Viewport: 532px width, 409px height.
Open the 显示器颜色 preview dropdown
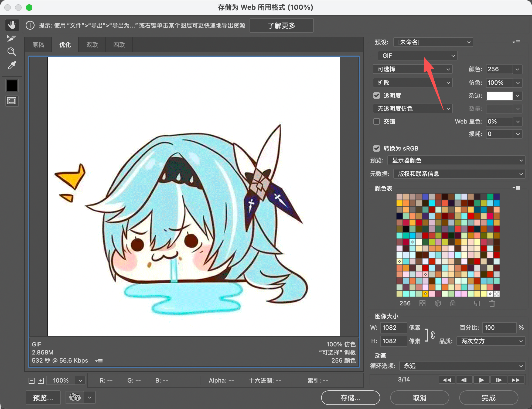[456, 160]
